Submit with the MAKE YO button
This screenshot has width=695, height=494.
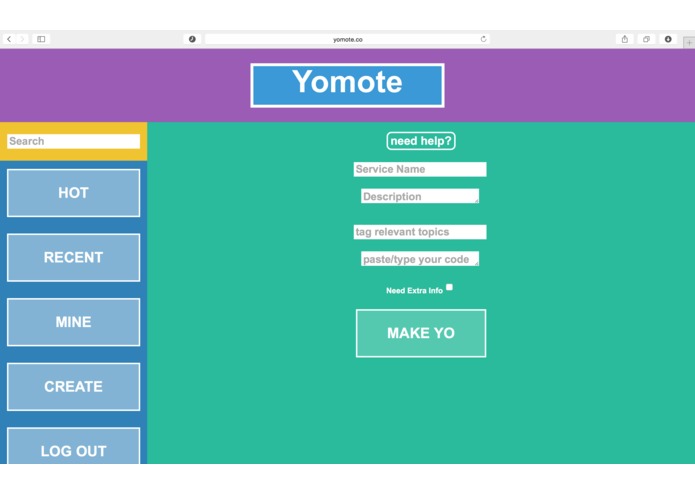click(x=421, y=333)
